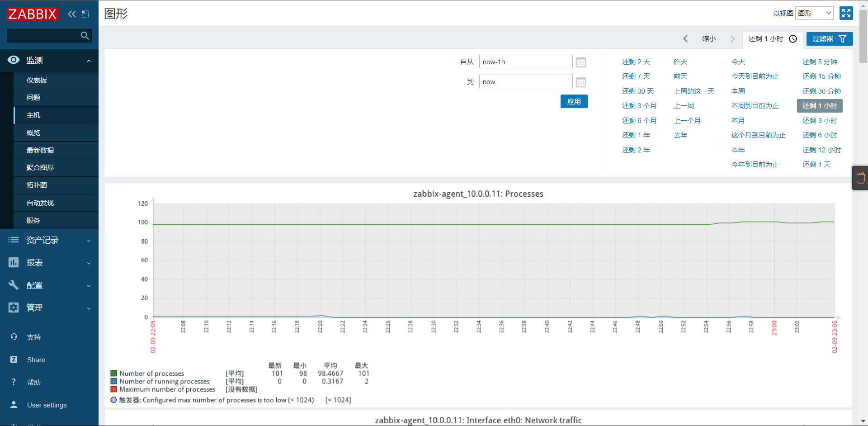The width and height of the screenshot is (868, 426).
Task: Go to previous time period arrow
Action: pyautogui.click(x=685, y=39)
